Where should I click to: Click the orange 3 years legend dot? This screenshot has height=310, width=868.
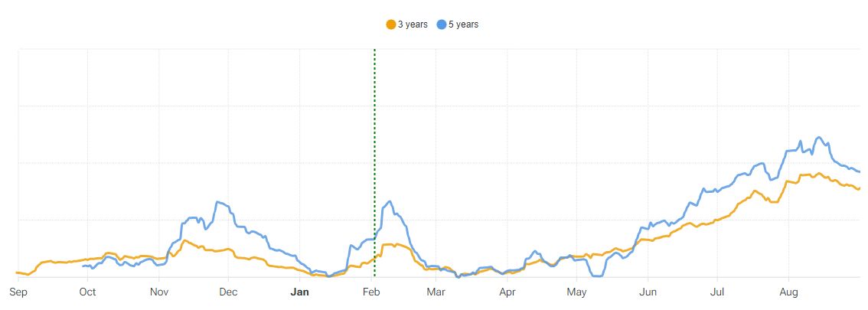click(x=391, y=24)
